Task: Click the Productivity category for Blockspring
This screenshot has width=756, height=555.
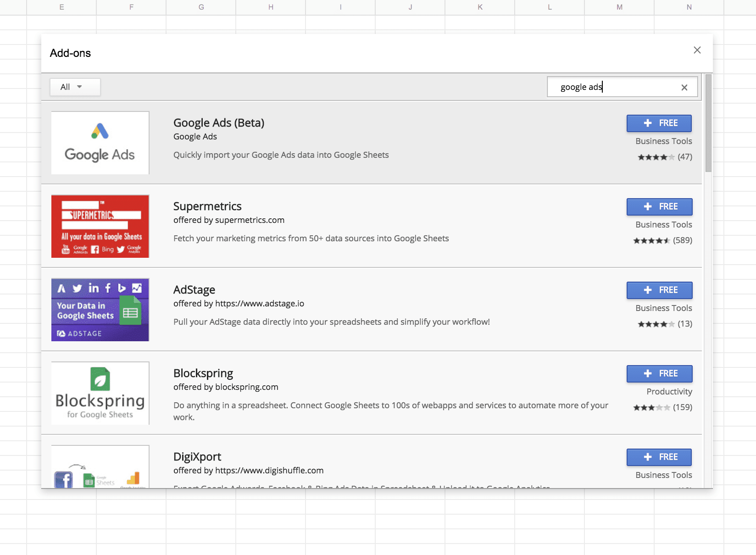Action: click(669, 391)
